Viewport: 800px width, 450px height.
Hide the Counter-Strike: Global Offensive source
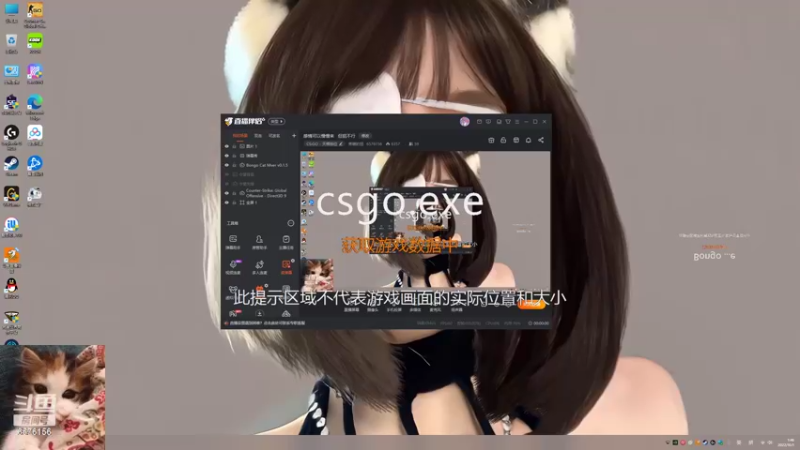coord(227,193)
